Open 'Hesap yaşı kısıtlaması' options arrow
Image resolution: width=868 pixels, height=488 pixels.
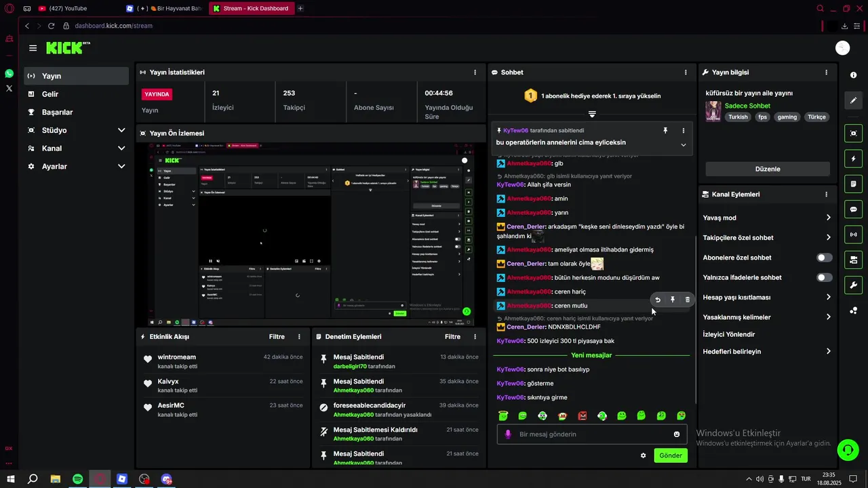(x=828, y=297)
